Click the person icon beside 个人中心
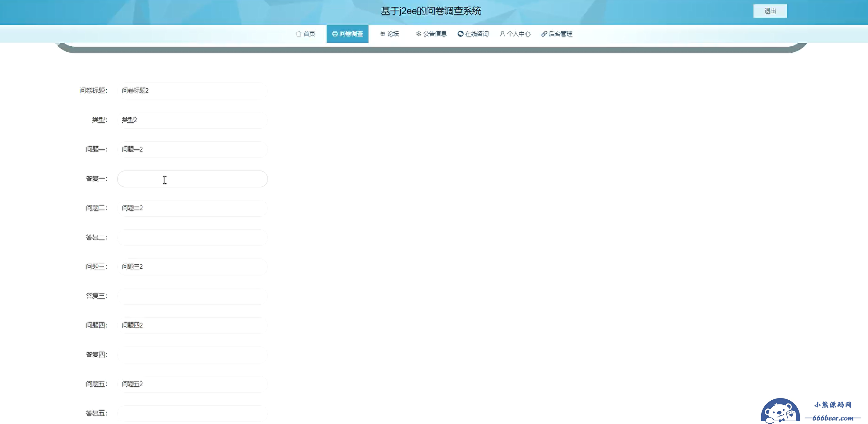This screenshot has height=424, width=868. pyautogui.click(x=502, y=34)
